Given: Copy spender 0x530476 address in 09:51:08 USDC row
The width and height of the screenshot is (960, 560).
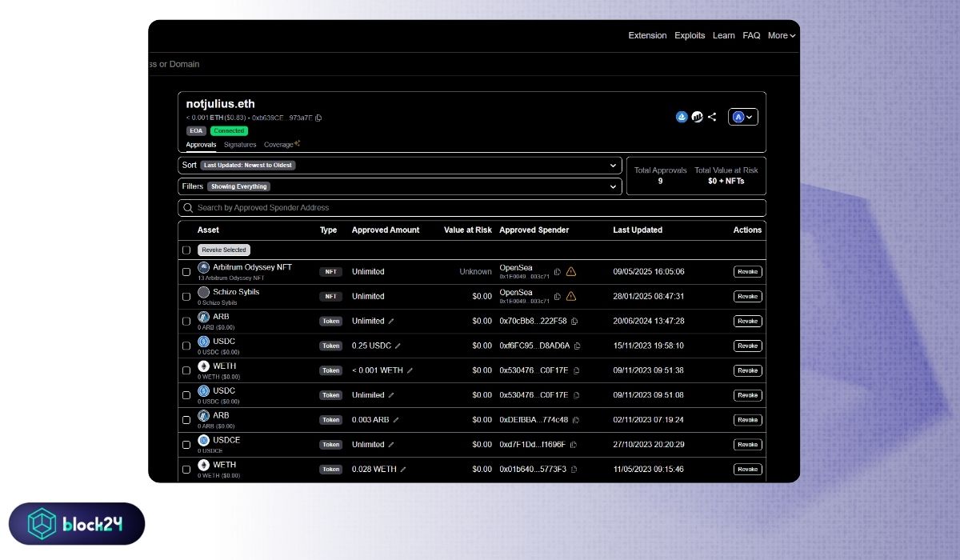Looking at the screenshot, I should (576, 395).
